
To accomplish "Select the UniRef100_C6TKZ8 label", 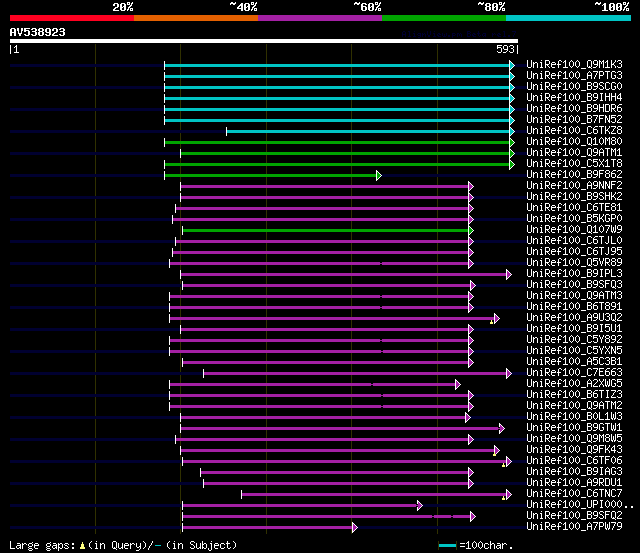I will click(574, 131).
